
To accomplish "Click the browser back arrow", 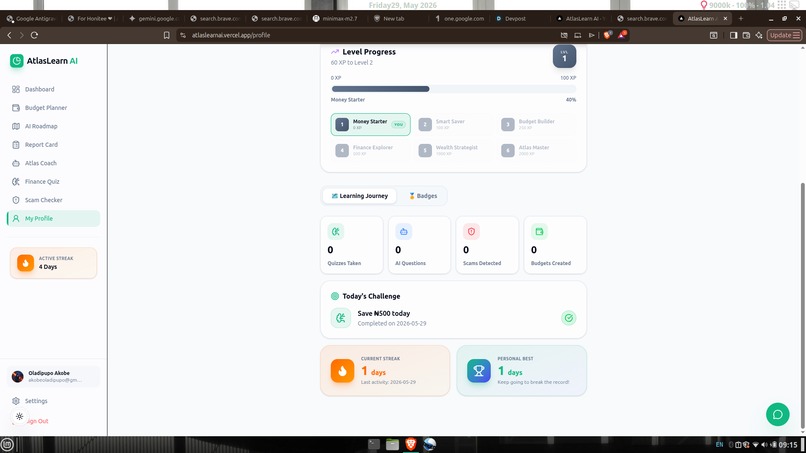I will click(x=9, y=35).
